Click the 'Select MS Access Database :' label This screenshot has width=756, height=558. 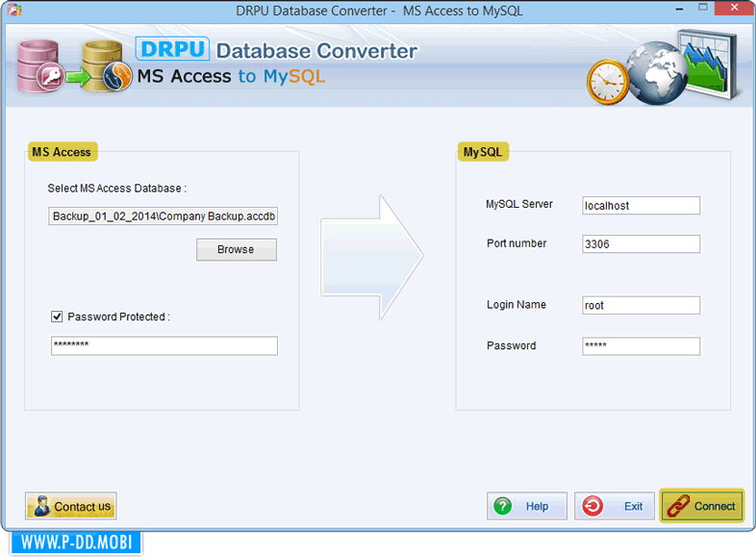tap(116, 189)
